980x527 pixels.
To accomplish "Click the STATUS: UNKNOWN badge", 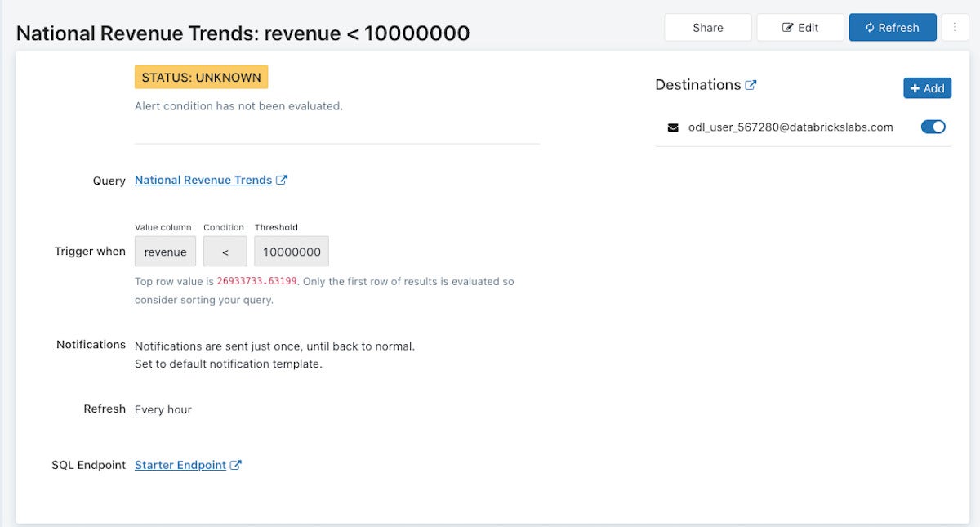I will tap(201, 78).
